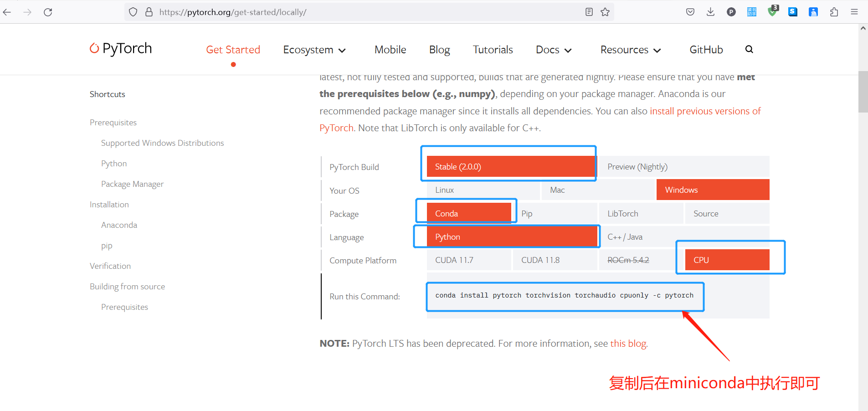This screenshot has height=411, width=868.
Task: Expand the Docs dropdown menu
Action: (554, 50)
